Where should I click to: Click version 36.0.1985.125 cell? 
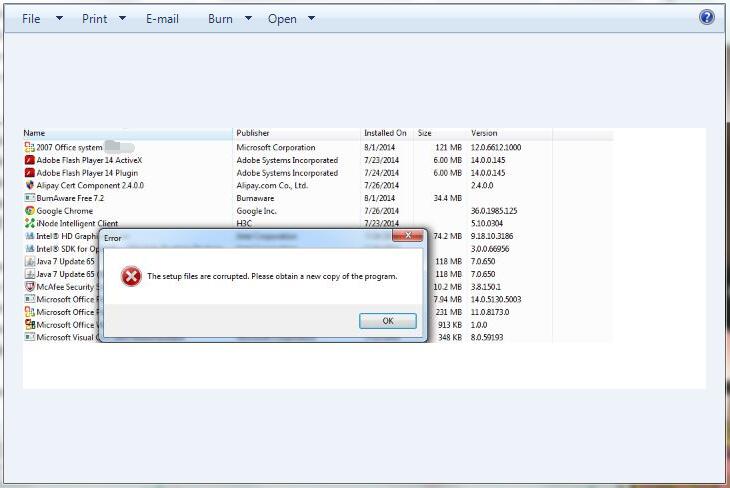pyautogui.click(x=493, y=211)
